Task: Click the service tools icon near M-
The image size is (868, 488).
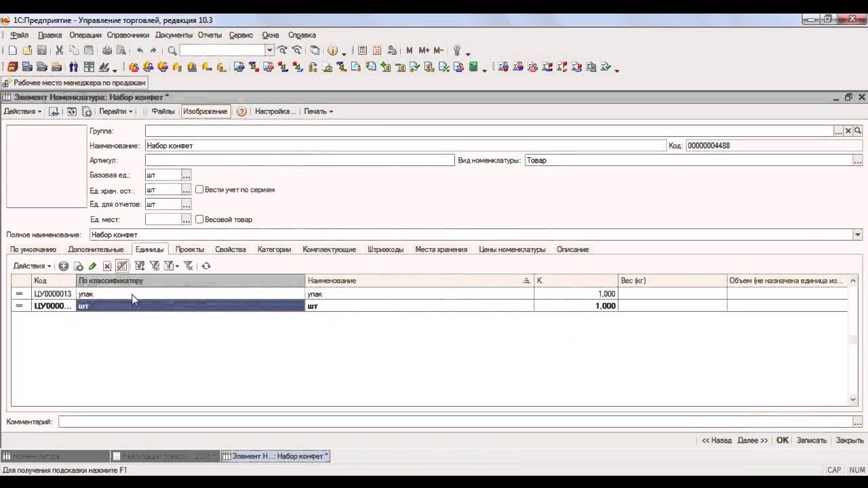Action: coord(457,51)
